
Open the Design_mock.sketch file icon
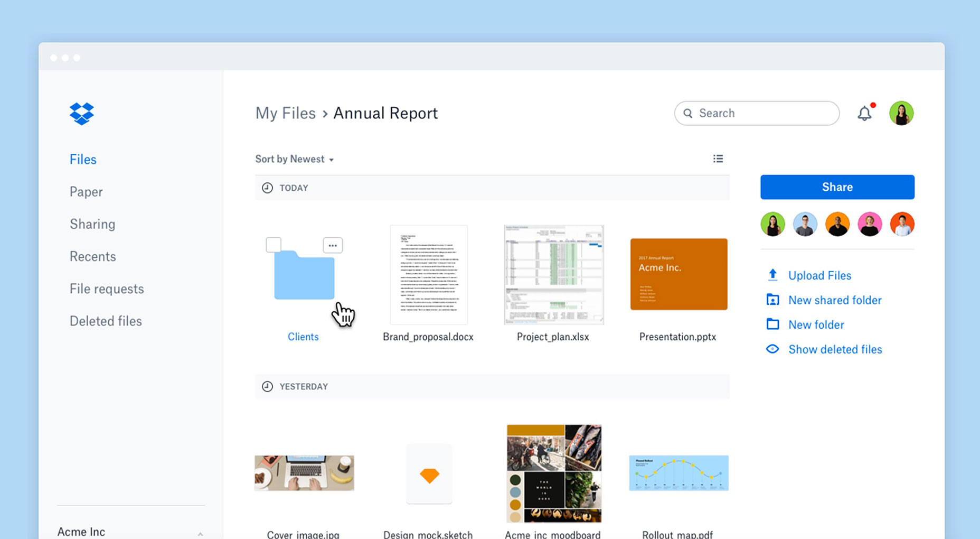click(429, 475)
